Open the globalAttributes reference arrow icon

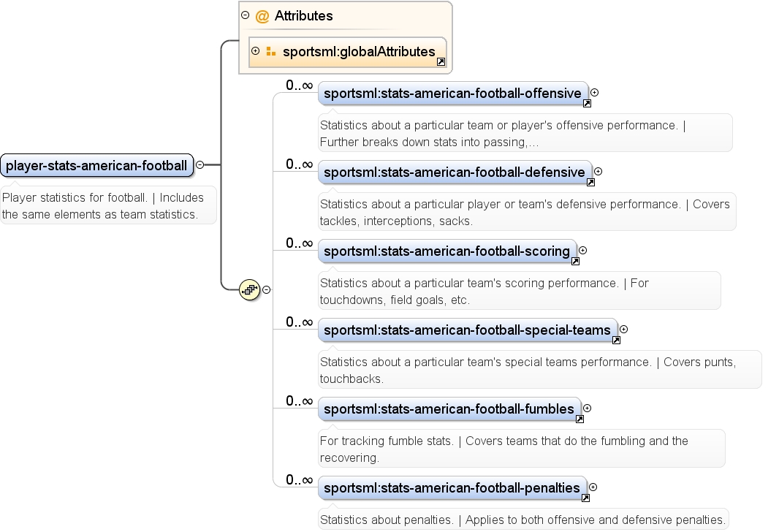(x=441, y=62)
